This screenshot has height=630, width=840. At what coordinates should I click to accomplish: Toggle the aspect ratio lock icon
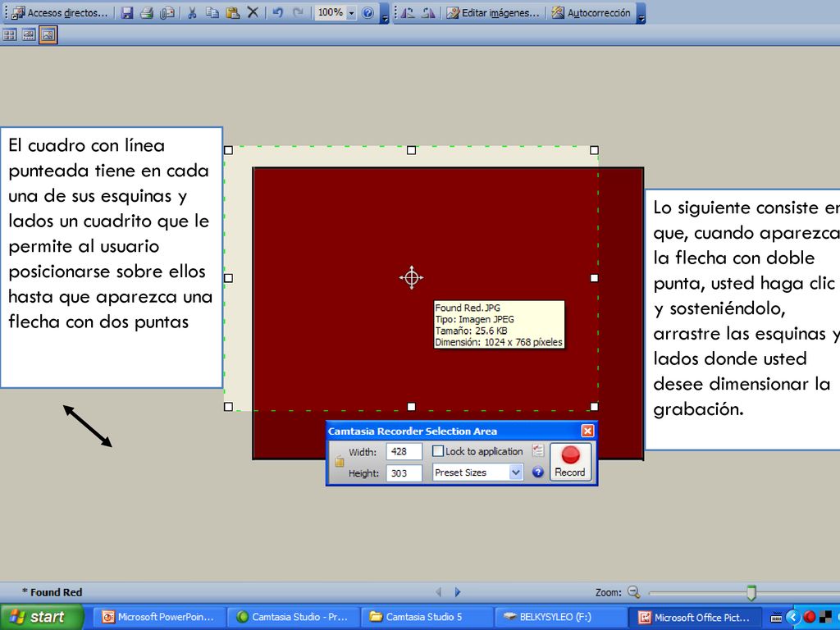339,461
